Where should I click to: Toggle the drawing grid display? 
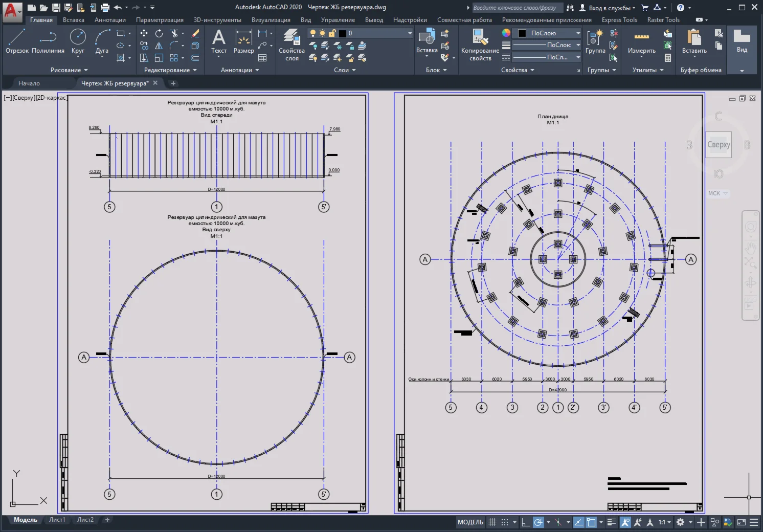pyautogui.click(x=492, y=522)
